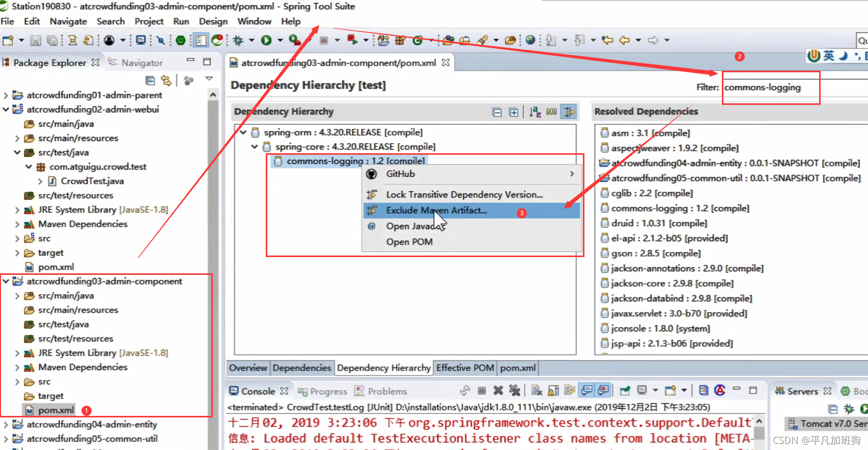This screenshot has height=450, width=868.
Task: Click the Forward navigation arrow in toolbar
Action: click(x=653, y=40)
